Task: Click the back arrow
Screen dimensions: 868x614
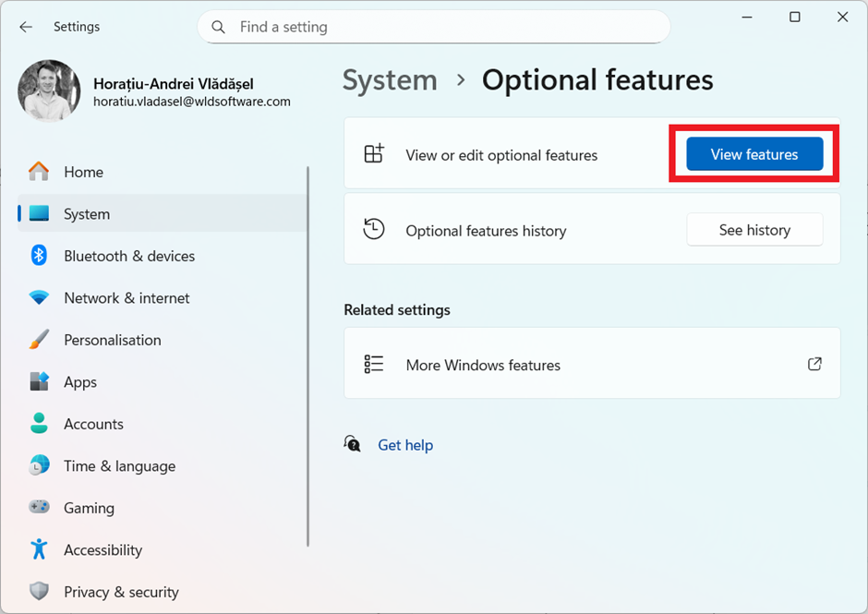Action: click(25, 27)
